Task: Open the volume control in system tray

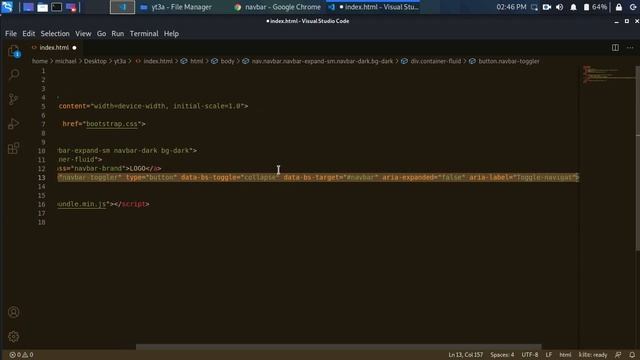Action: [560, 7]
